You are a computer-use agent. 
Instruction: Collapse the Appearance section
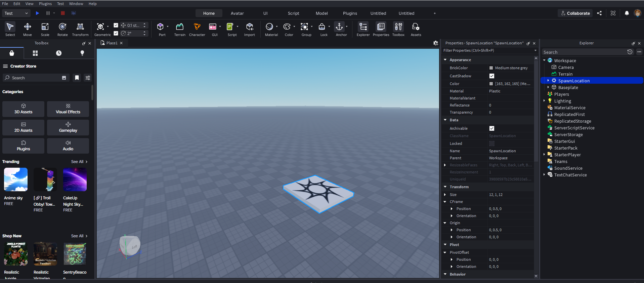coord(445,60)
